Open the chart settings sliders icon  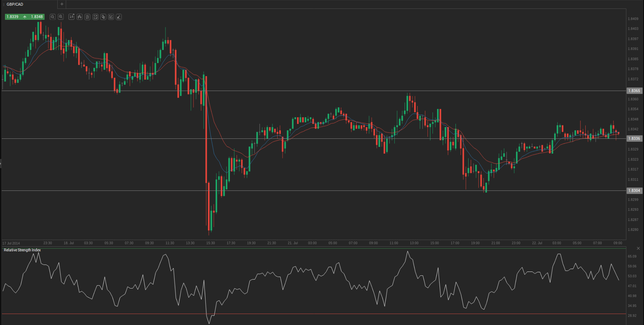pyautogui.click(x=87, y=17)
